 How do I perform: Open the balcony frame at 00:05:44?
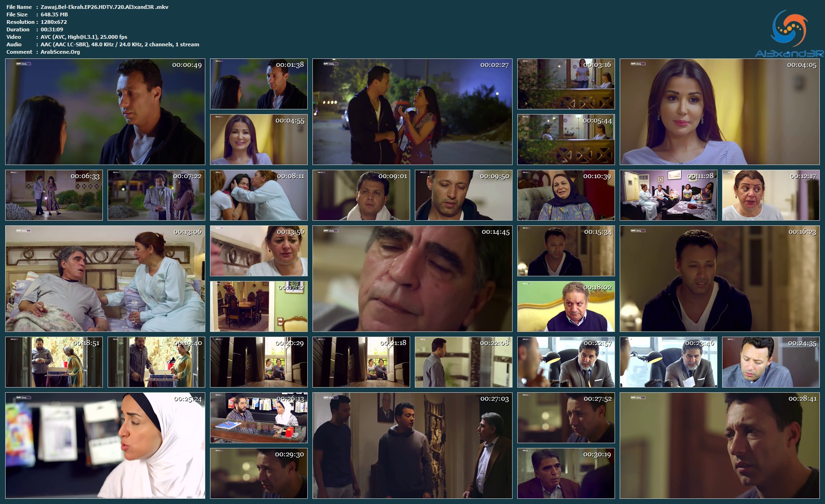click(566, 139)
